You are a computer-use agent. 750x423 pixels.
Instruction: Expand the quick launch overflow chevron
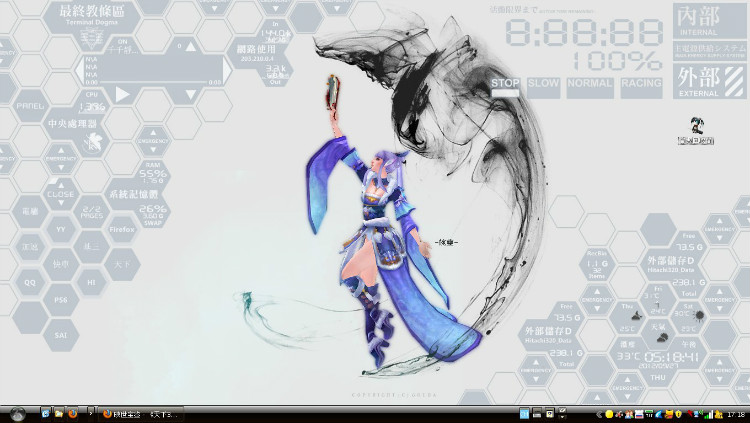(90, 413)
